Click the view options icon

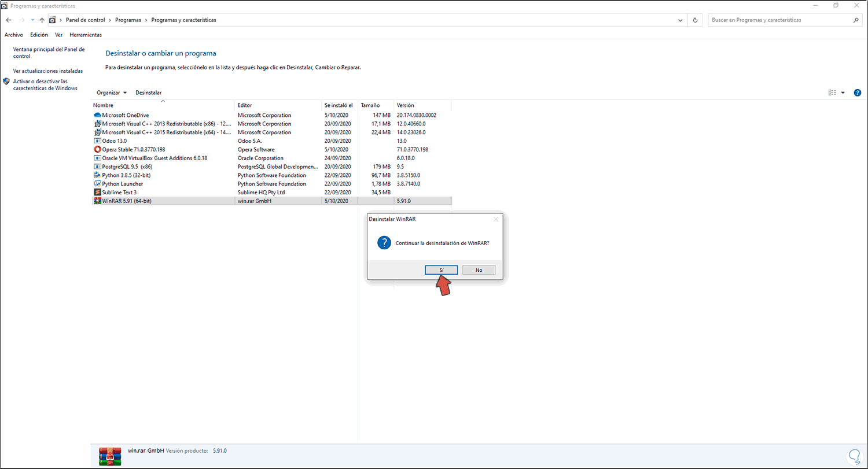[x=832, y=93]
